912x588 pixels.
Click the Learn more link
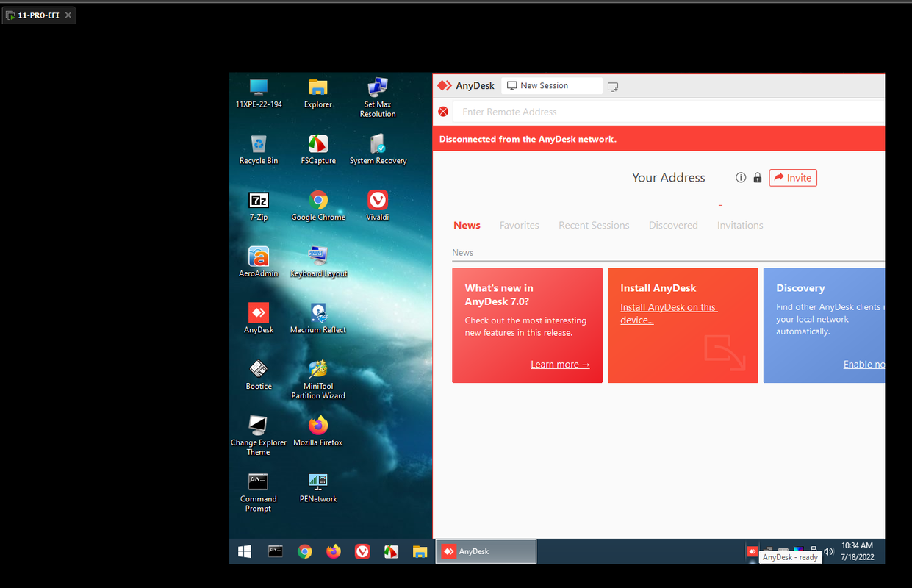pos(560,365)
